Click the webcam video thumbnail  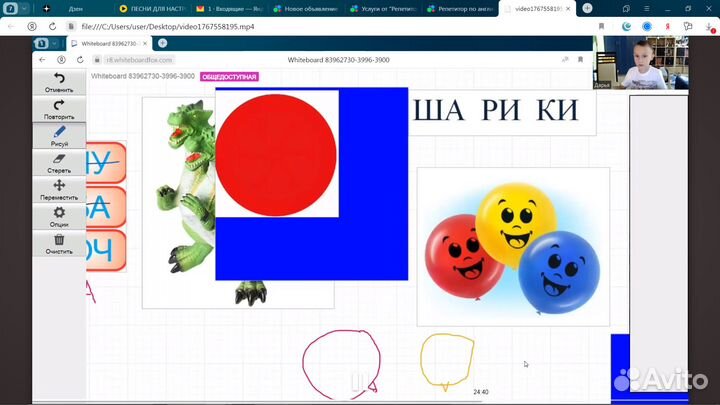[641, 63]
